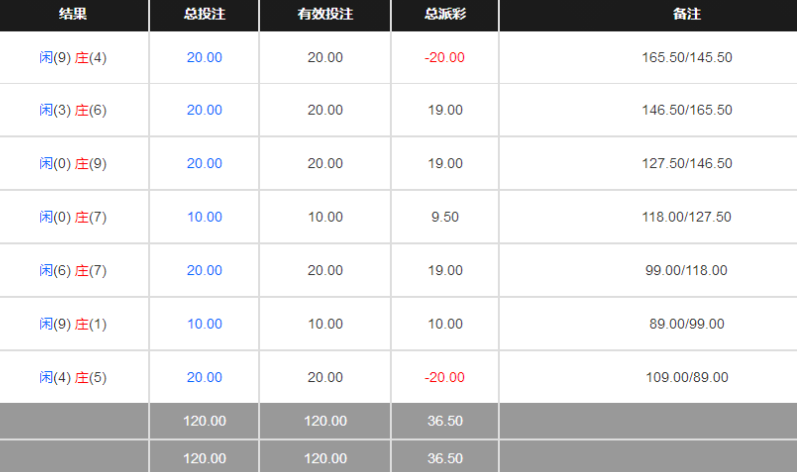Viewport: 797px width, 472px height.
Task: Click the 89.00/99.00 remark cell
Action: [x=687, y=324]
